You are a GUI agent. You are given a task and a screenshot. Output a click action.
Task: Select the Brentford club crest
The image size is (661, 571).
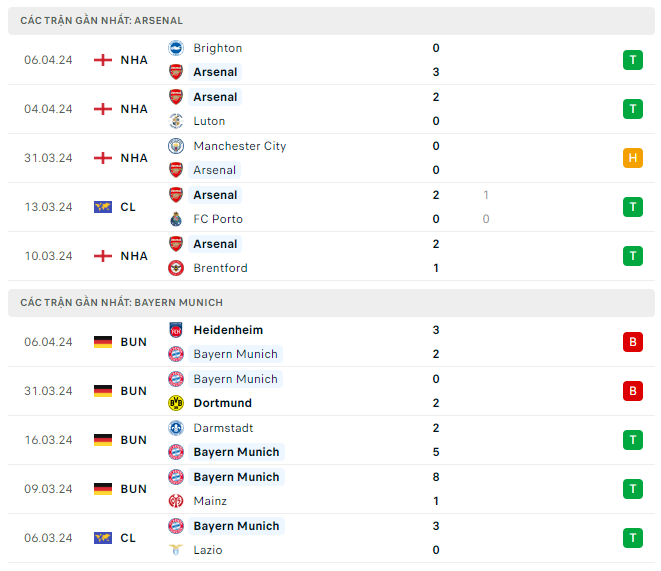point(176,268)
